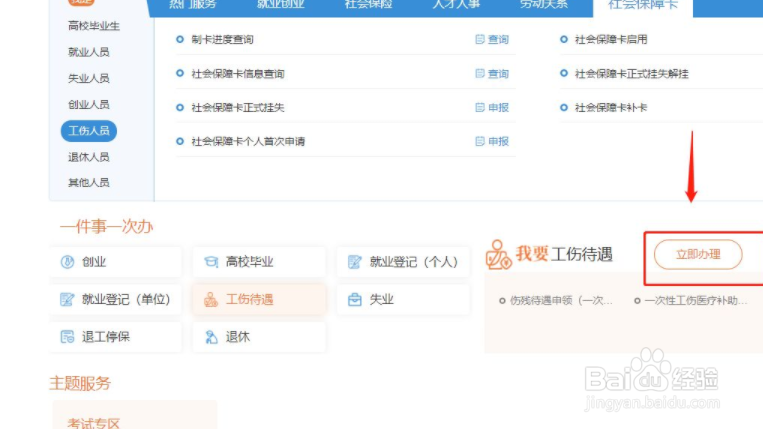Viewport: 763px width, 429px height.
Task: Open 伤残待遇申领（一次... item
Action: [561, 301]
